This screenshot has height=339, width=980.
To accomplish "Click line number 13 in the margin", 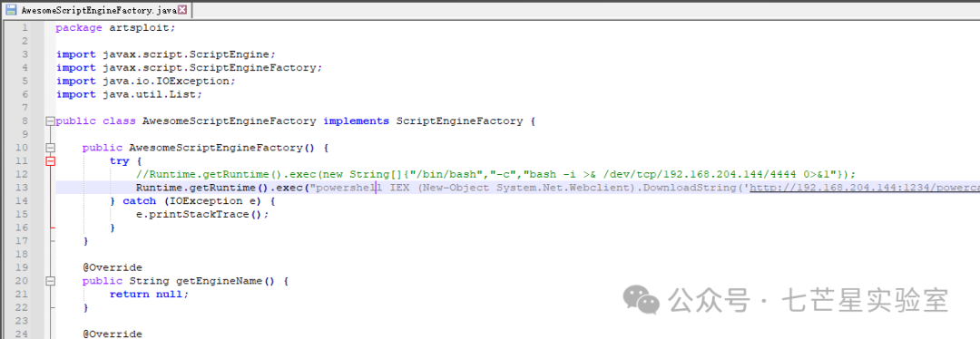I will 21,188.
